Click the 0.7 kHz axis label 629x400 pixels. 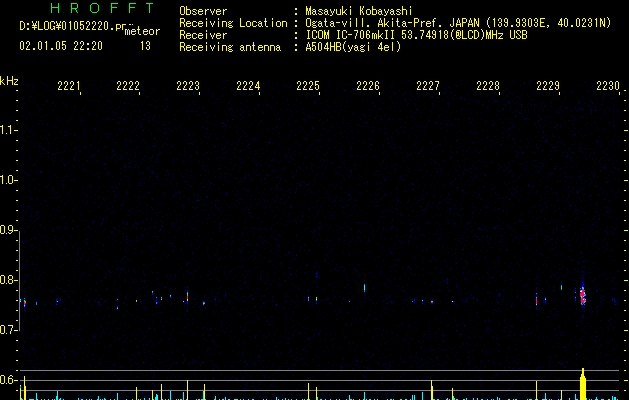(x=8, y=330)
